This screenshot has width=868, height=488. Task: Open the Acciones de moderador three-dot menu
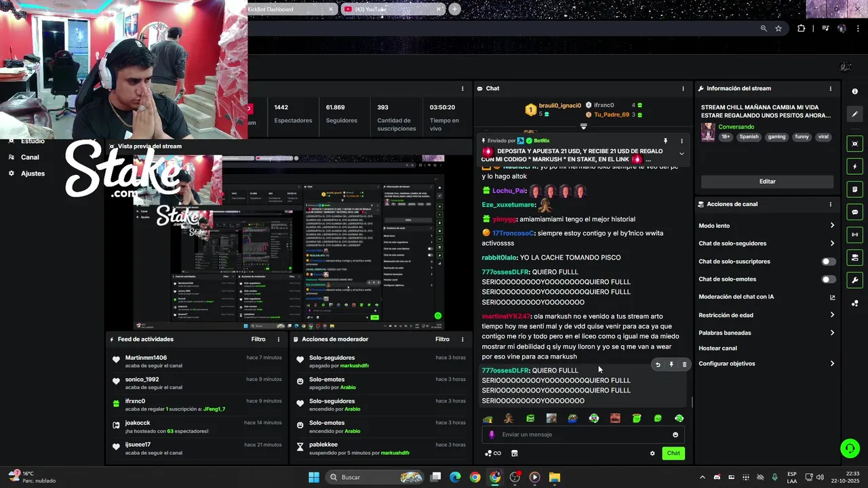coord(462,340)
